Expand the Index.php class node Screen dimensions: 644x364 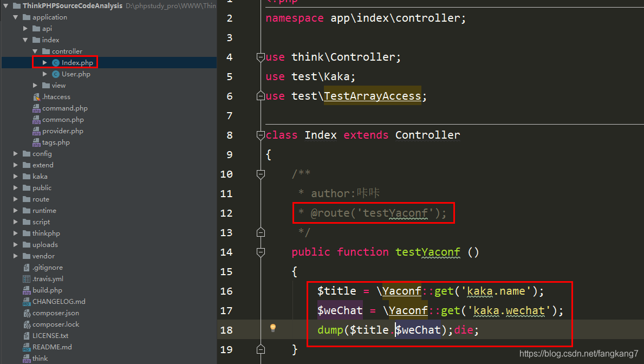point(45,62)
